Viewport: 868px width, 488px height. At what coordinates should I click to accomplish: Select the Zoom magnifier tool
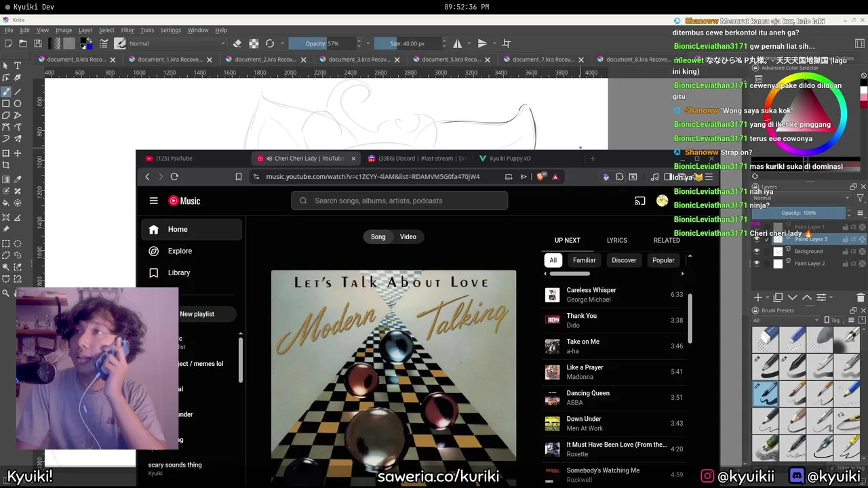coord(6,293)
